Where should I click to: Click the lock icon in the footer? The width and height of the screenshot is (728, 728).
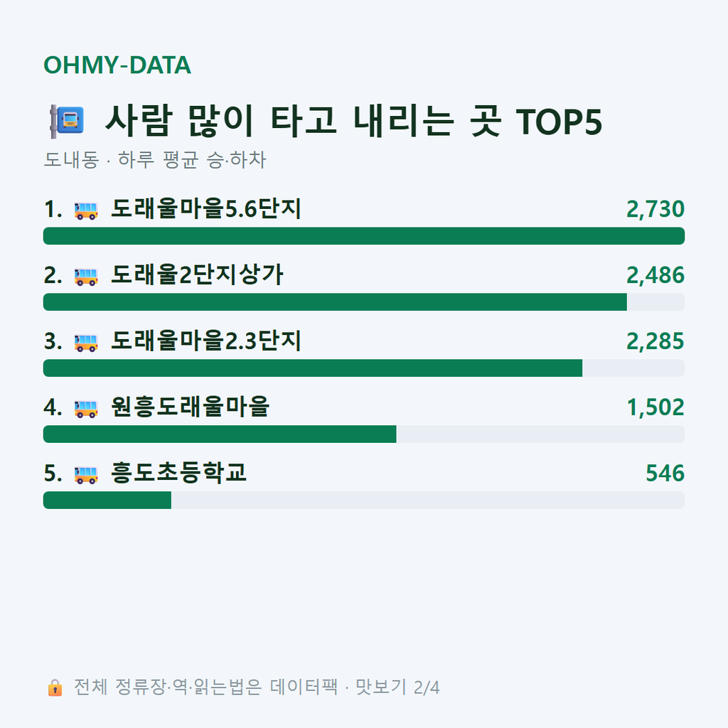[x=55, y=687]
